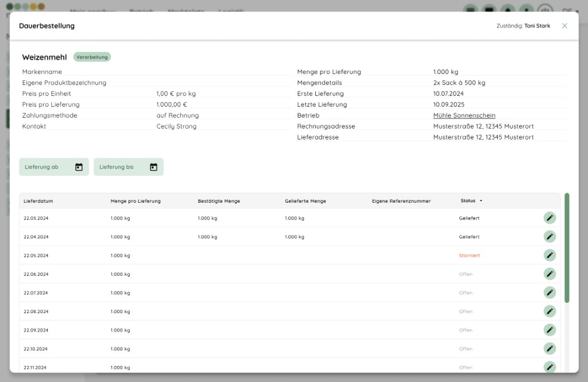Click the Lieferung bis date field
Image resolution: width=588 pixels, height=382 pixels.
pyautogui.click(x=129, y=167)
